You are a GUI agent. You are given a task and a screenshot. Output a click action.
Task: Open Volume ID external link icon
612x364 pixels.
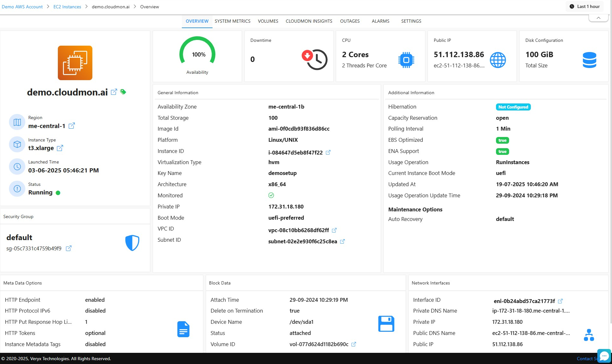[353, 344]
